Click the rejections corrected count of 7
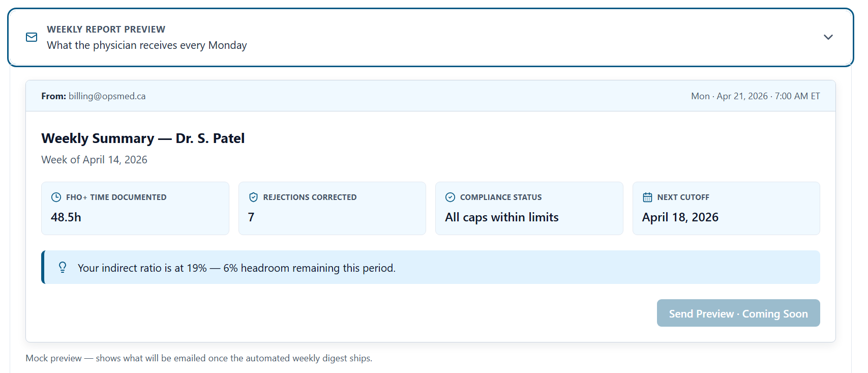This screenshot has height=373, width=868. pyautogui.click(x=251, y=217)
